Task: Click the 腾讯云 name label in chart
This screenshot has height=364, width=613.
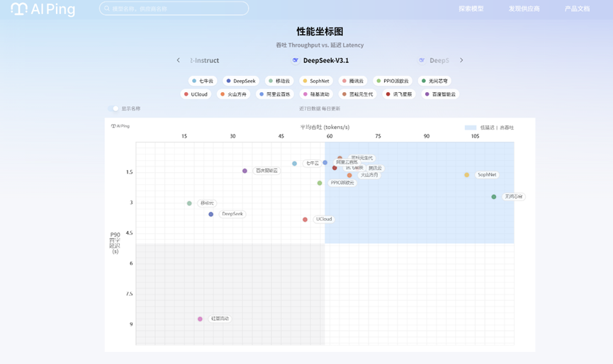Action: (x=375, y=169)
